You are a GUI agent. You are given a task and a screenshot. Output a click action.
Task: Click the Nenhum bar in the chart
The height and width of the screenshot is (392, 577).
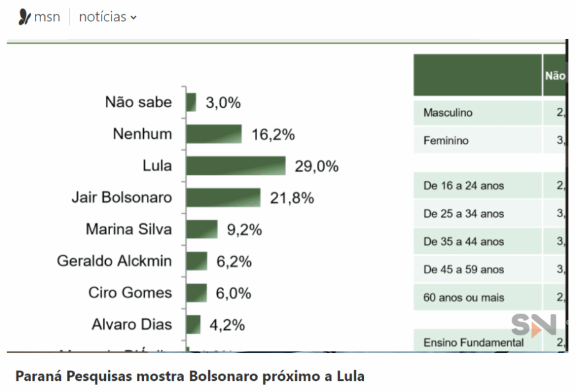coord(213,134)
